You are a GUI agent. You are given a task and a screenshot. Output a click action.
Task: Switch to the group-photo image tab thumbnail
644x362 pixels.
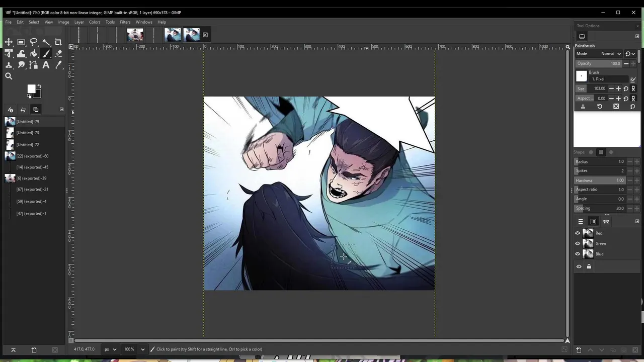135,35
